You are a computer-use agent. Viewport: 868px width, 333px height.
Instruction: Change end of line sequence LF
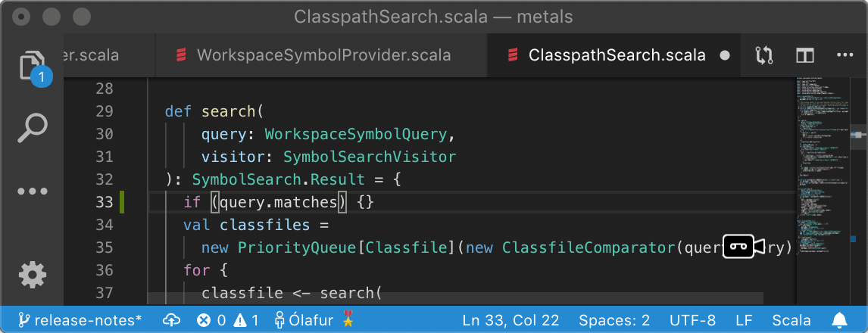tap(744, 319)
